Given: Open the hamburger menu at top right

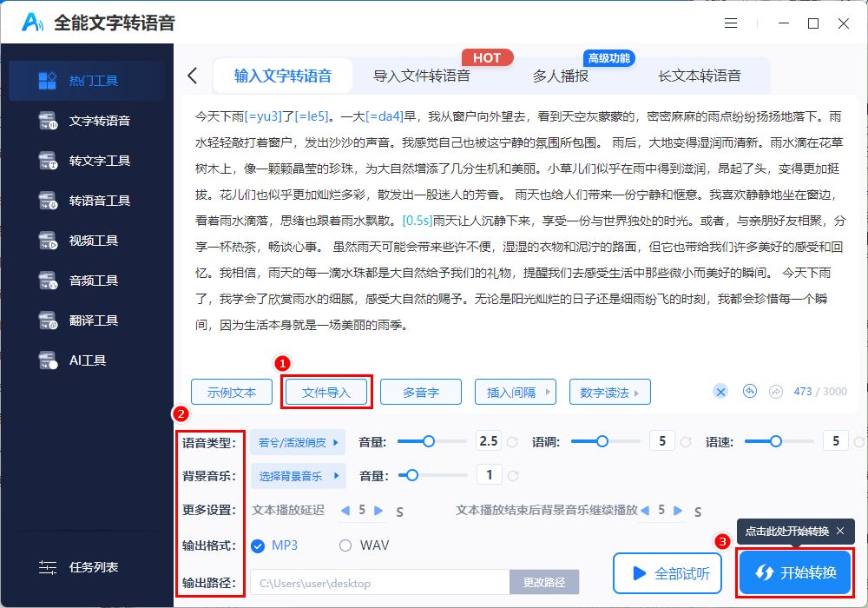Looking at the screenshot, I should point(730,23).
